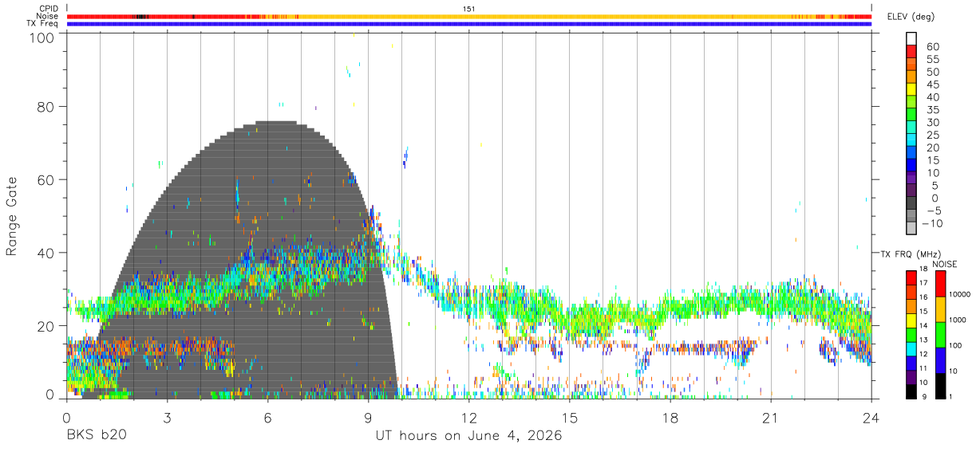The width and height of the screenshot is (980, 452).
Task: Click the 9 tick label on UT hours axis
Action: (368, 417)
